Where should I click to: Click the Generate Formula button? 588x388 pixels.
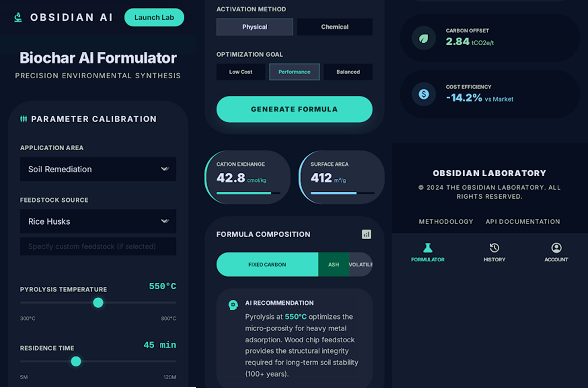(294, 109)
